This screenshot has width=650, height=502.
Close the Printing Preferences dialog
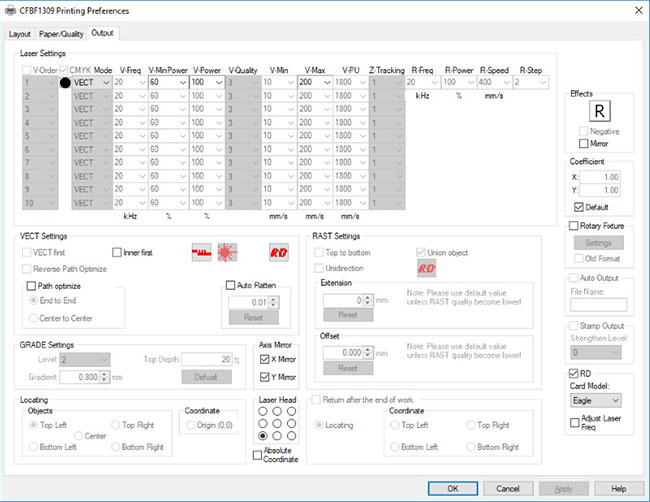point(639,10)
